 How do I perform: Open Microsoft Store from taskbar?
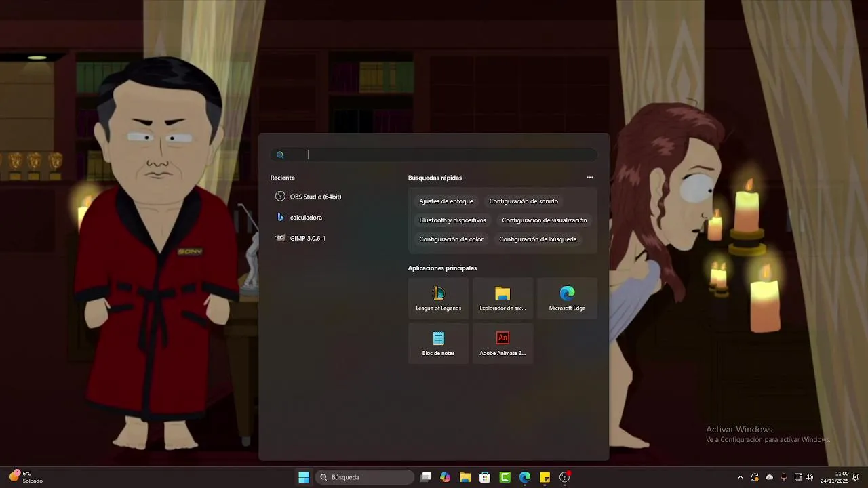(485, 477)
